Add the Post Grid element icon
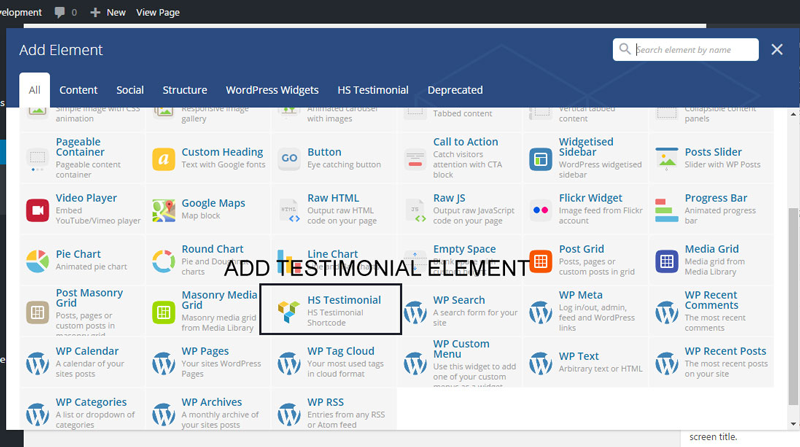800x447 pixels. (x=540, y=261)
